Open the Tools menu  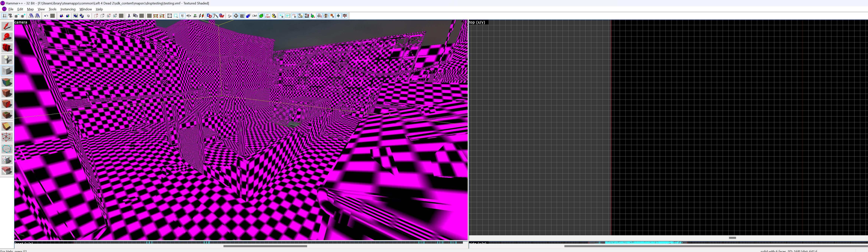point(52,9)
